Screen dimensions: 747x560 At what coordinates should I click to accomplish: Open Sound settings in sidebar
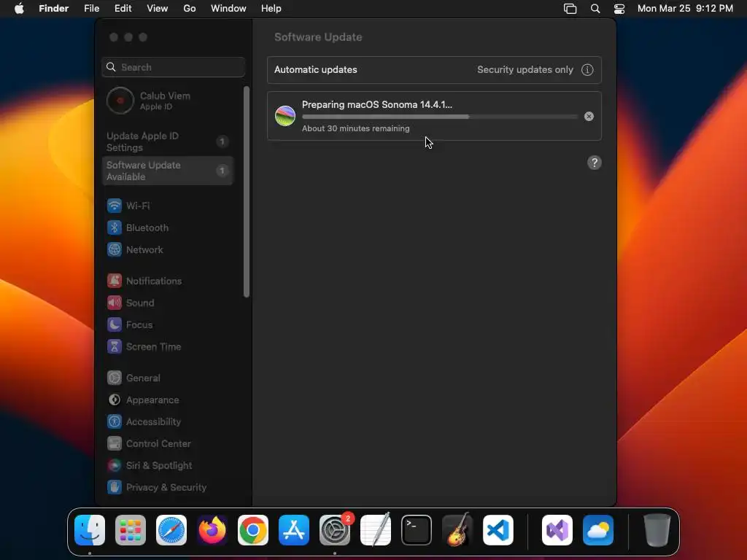tap(168, 303)
